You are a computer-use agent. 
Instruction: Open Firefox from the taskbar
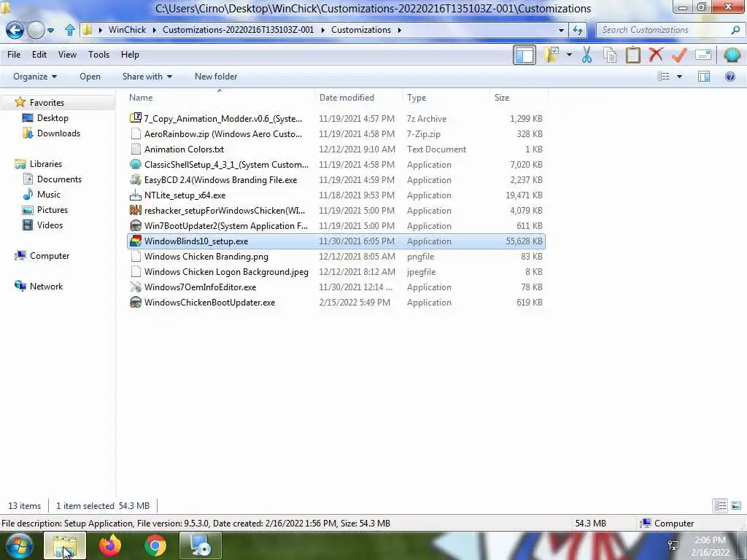click(110, 545)
